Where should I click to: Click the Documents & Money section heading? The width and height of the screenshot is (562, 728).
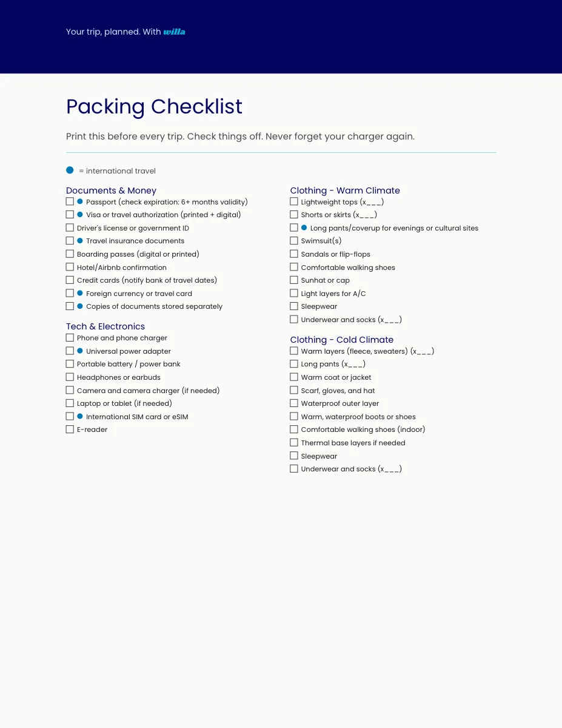pos(111,190)
